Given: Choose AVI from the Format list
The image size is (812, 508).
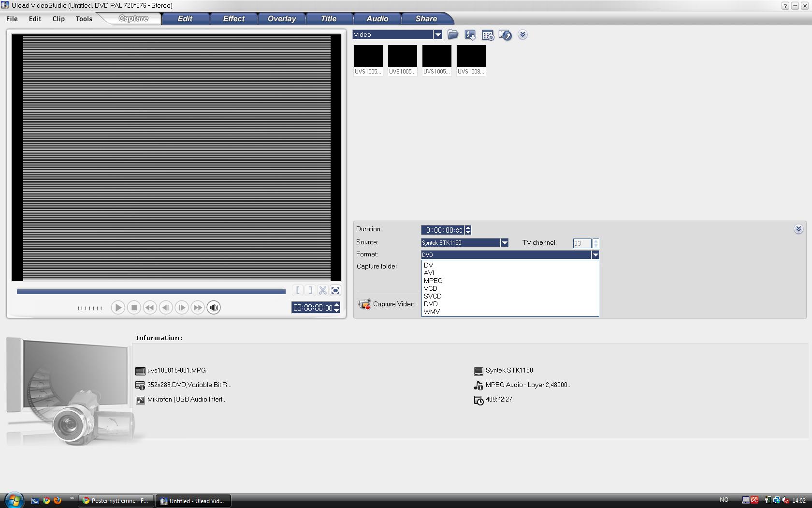Looking at the screenshot, I should [429, 273].
